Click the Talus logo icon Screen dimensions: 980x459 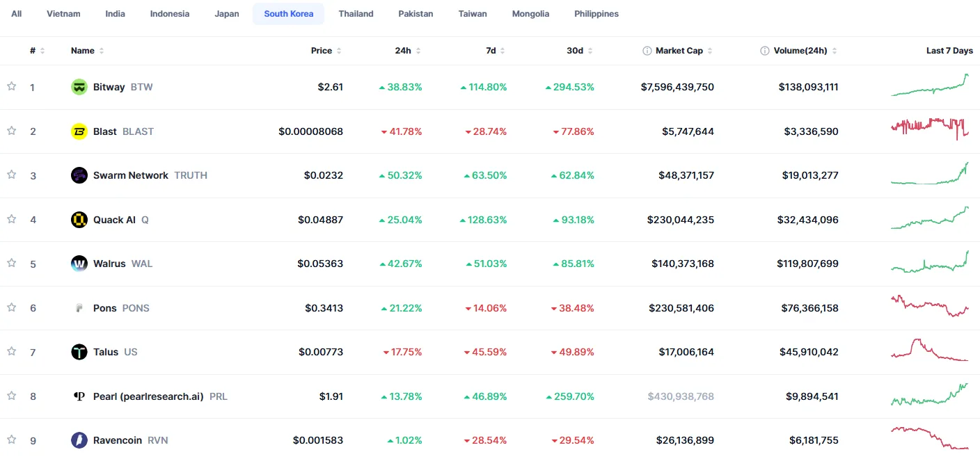tap(79, 352)
